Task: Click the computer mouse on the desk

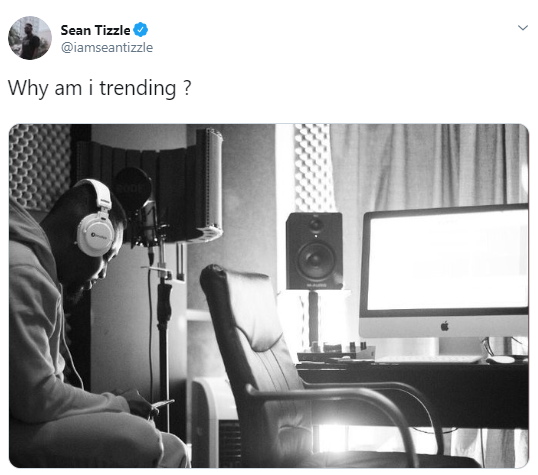Action: [501, 359]
